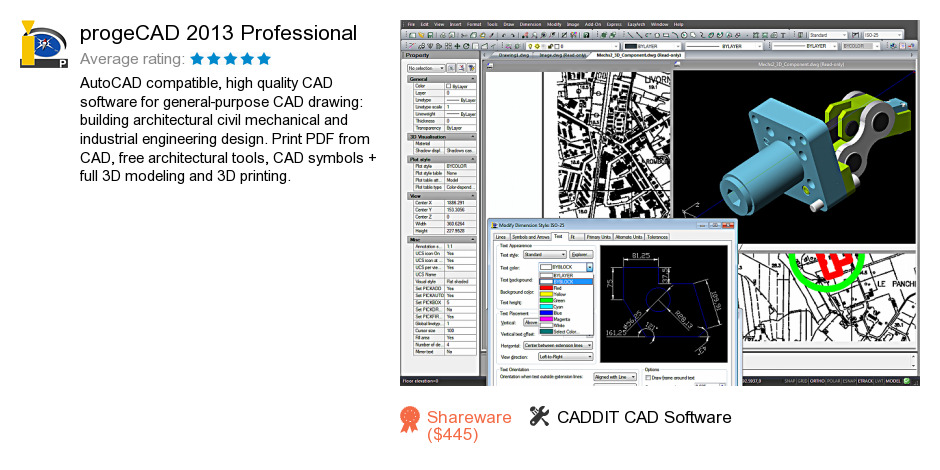Select the Magenta color swatch in list
940x470 pixels.
coord(547,319)
